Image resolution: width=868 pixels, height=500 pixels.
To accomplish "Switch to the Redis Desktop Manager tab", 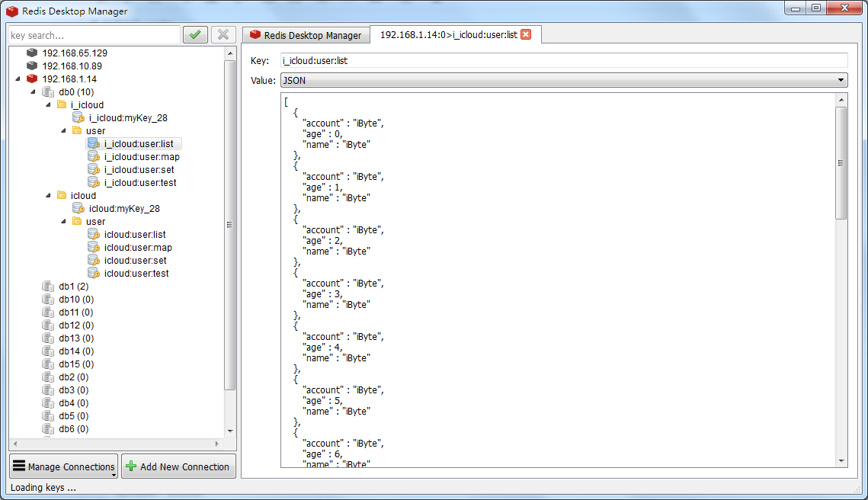I will coord(306,35).
